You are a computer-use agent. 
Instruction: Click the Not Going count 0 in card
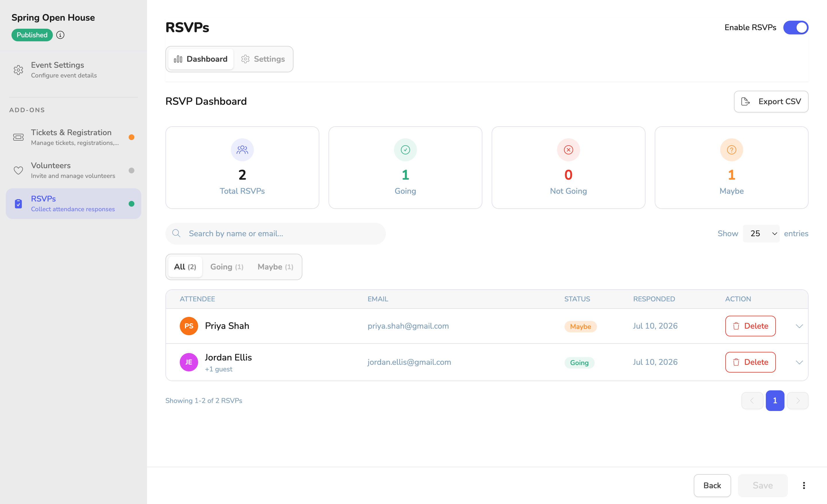[569, 175]
